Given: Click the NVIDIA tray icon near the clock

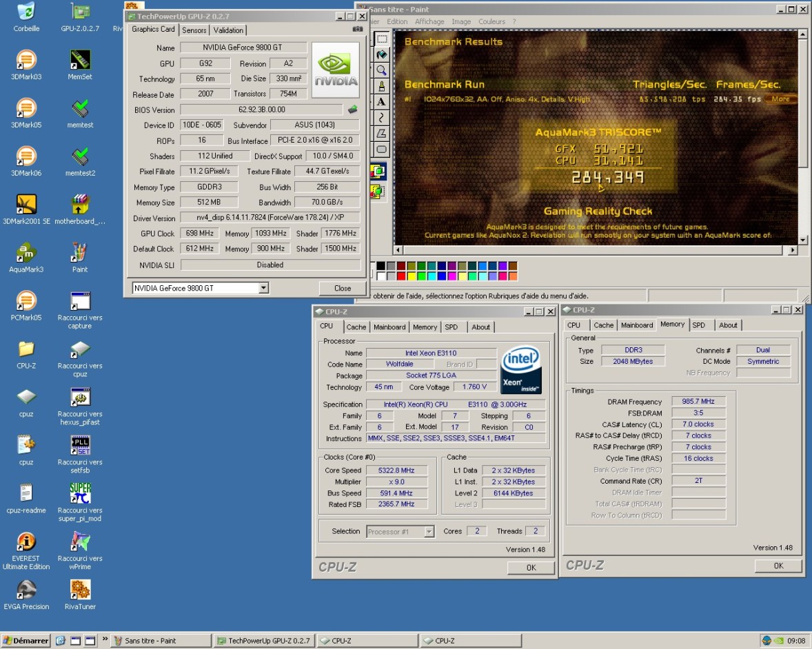Looking at the screenshot, I should pyautogui.click(x=778, y=641).
